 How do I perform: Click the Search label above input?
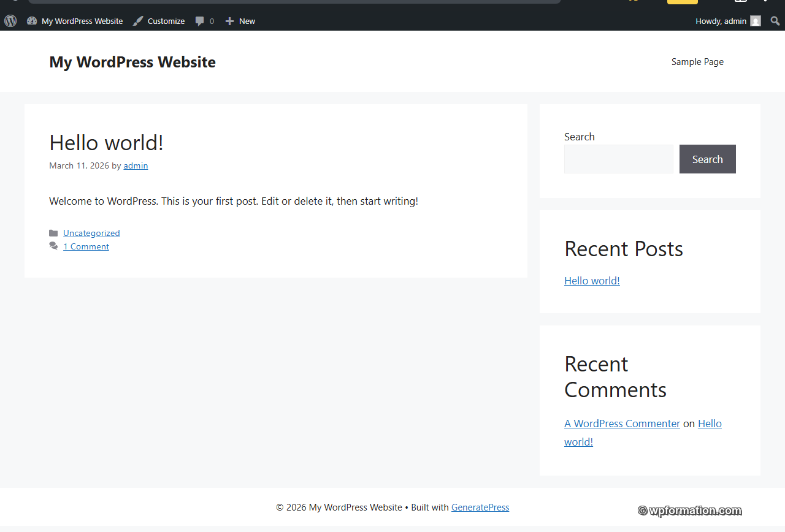pos(580,137)
